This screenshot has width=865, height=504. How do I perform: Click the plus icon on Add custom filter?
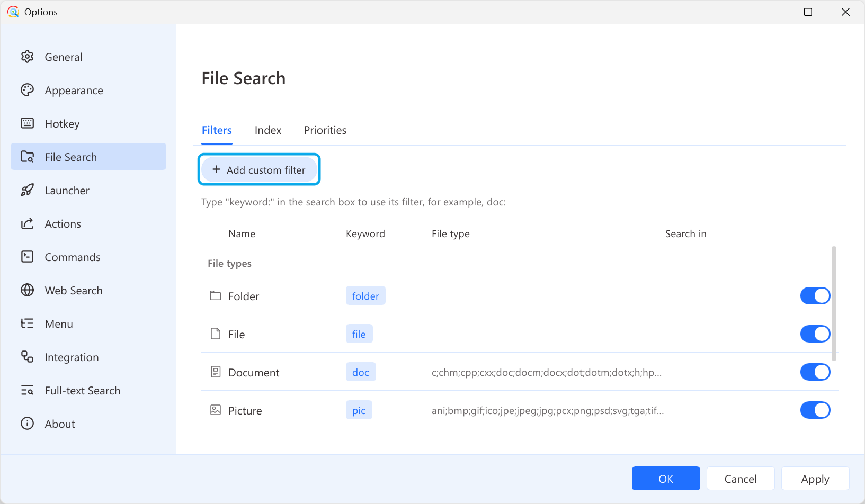(x=216, y=169)
